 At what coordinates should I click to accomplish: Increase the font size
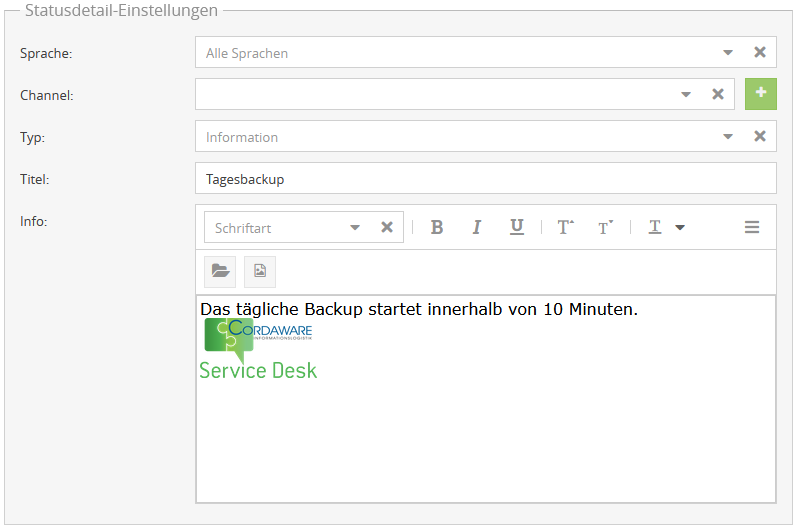click(565, 227)
